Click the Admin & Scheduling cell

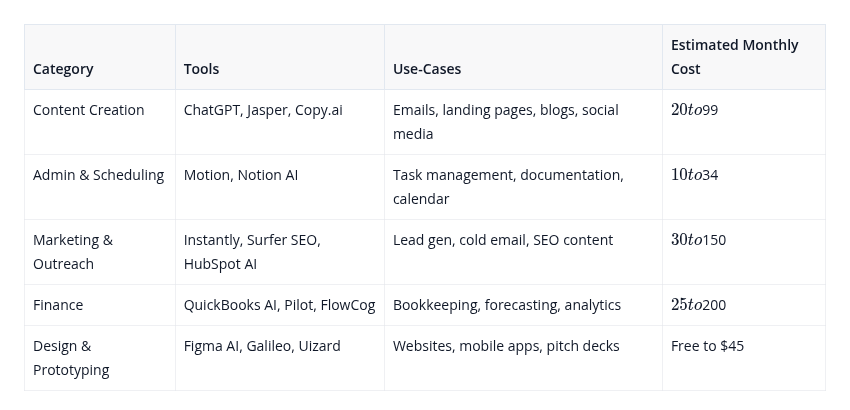click(x=100, y=187)
